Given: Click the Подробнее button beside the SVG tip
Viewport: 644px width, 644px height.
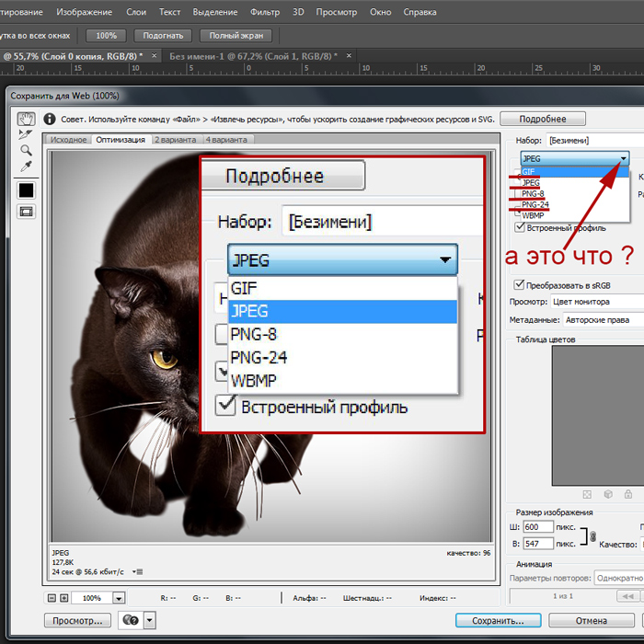Looking at the screenshot, I should [543, 119].
